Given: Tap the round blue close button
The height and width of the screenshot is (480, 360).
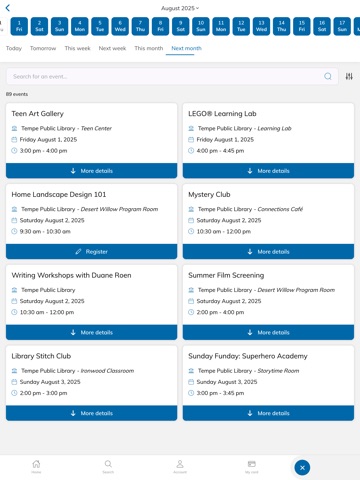Looking at the screenshot, I should tap(302, 468).
